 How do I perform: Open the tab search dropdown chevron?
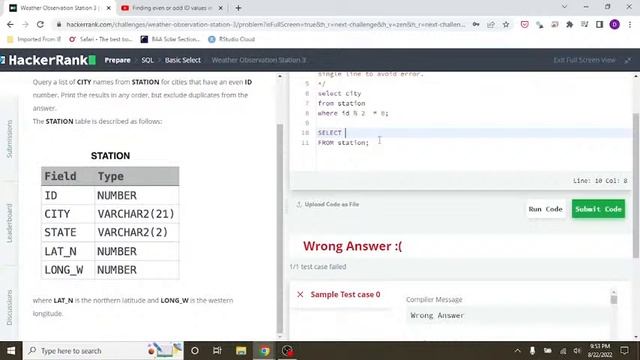coord(564,7)
